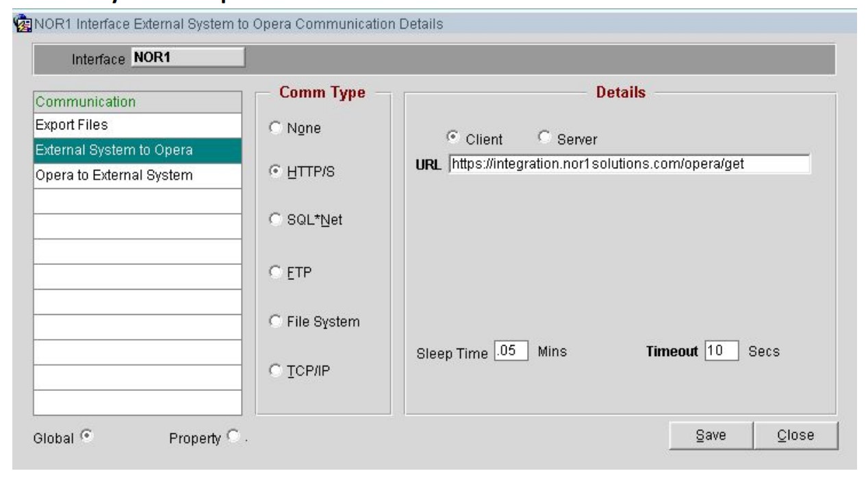Select FTP comm type radio button
Image resolution: width=868 pixels, height=482 pixels.
click(x=276, y=272)
